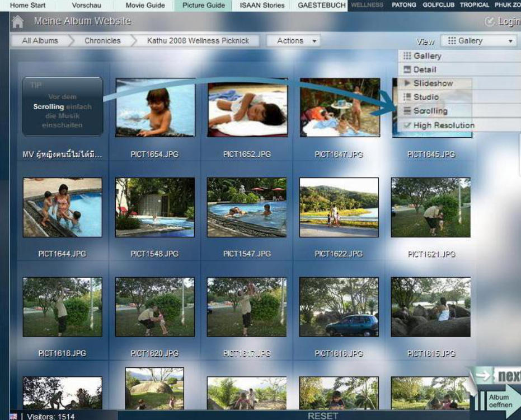Switch to the Home Start tab

tap(27, 6)
